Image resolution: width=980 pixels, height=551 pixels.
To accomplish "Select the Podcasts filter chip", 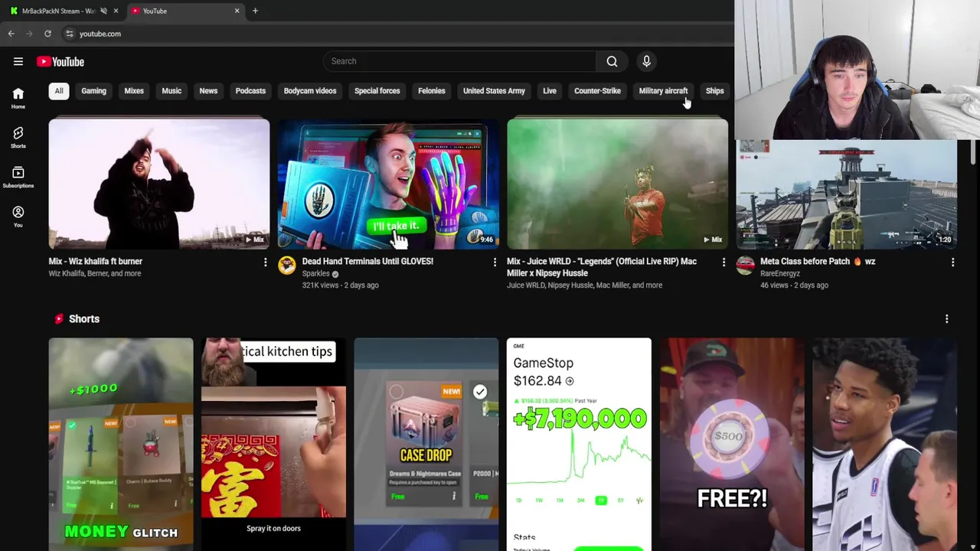I will [x=250, y=91].
